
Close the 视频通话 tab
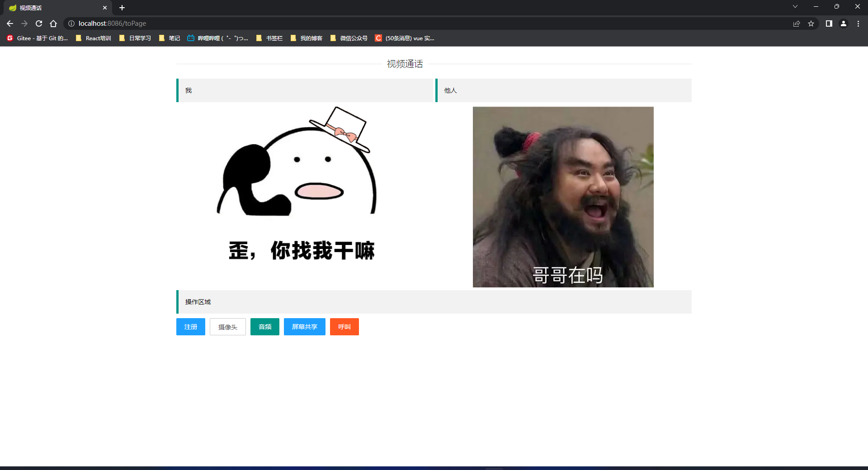point(105,8)
